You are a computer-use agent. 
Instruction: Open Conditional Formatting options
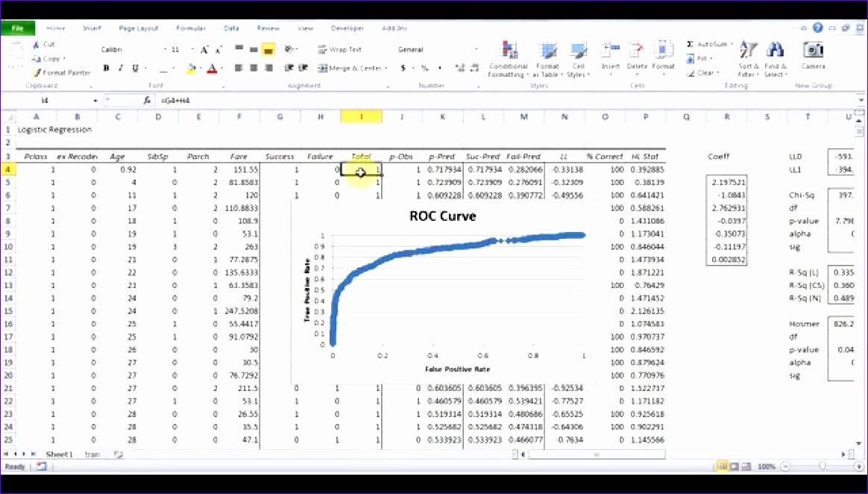508,58
